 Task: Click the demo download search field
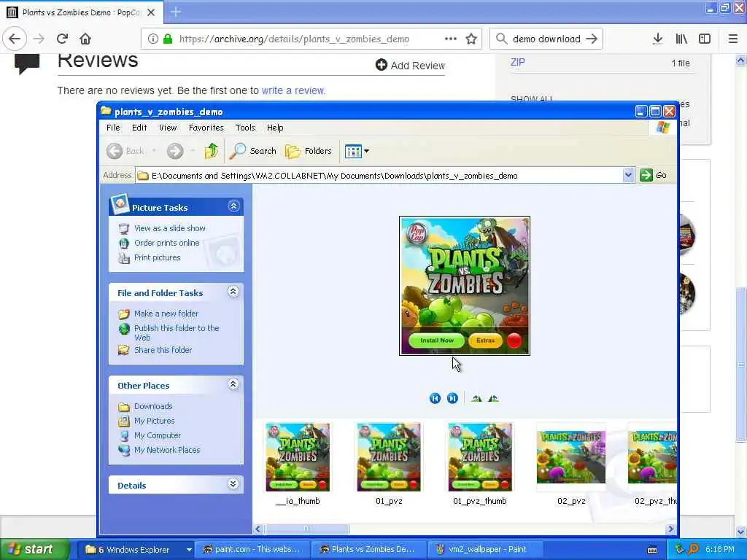click(546, 39)
